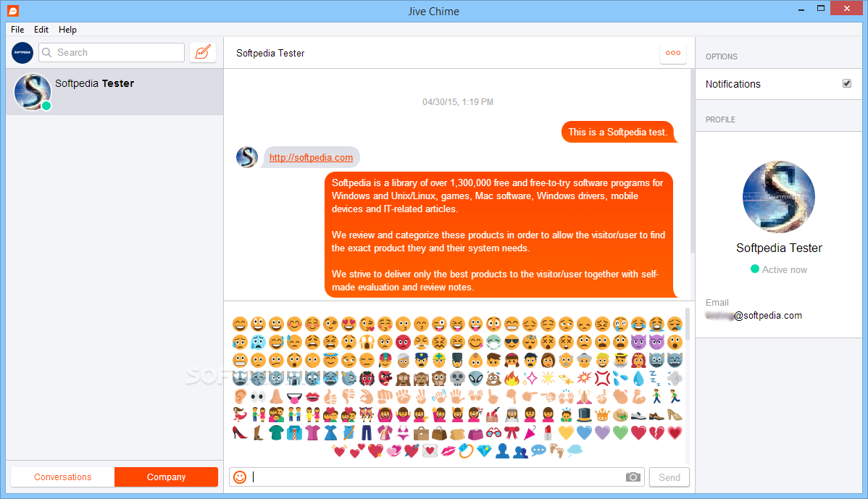
Task: Click the sender avatar next to the link
Action: [247, 157]
